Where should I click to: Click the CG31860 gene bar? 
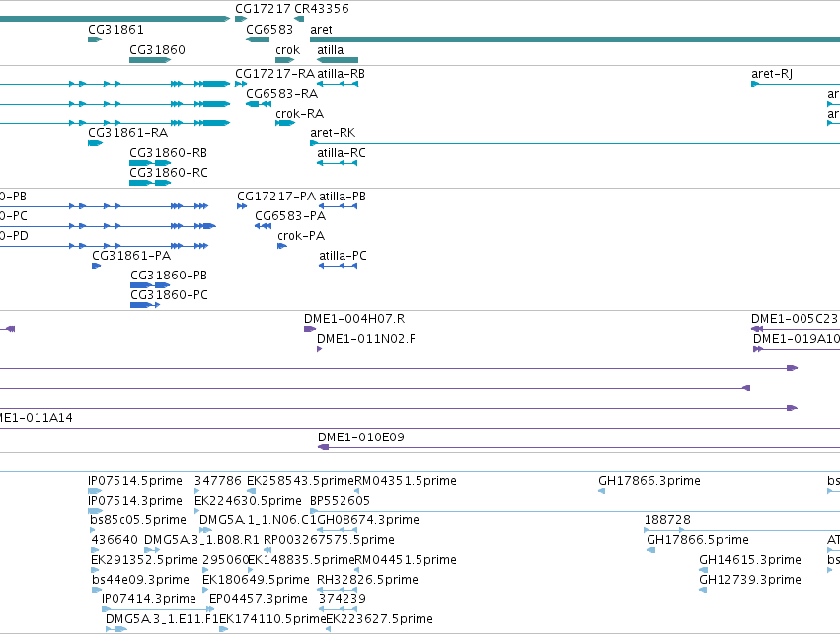click(x=150, y=60)
